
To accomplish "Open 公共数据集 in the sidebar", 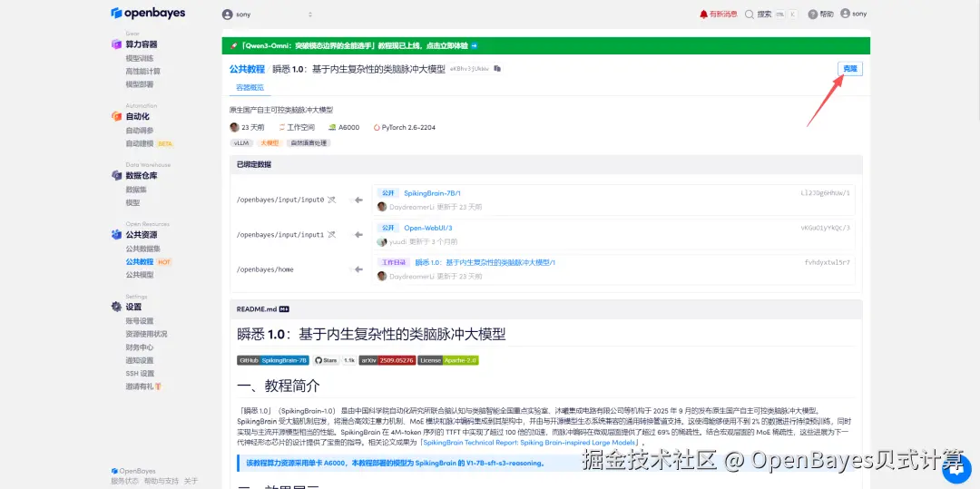I will pos(143,249).
